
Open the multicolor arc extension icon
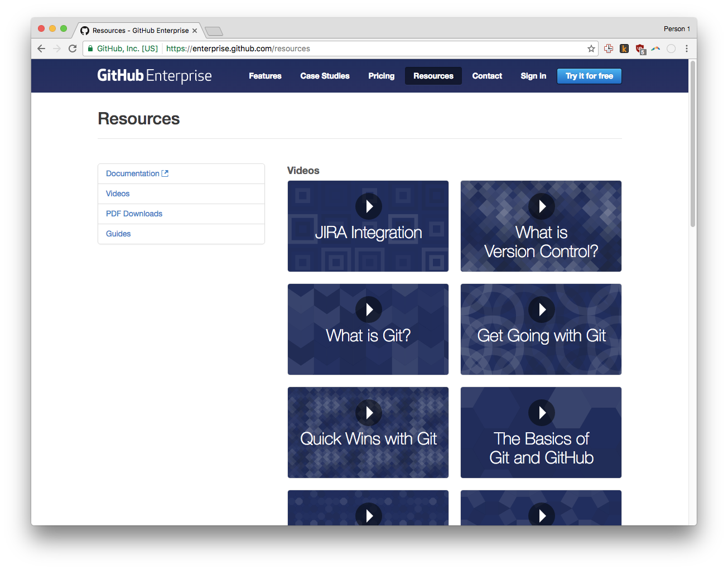tap(655, 49)
